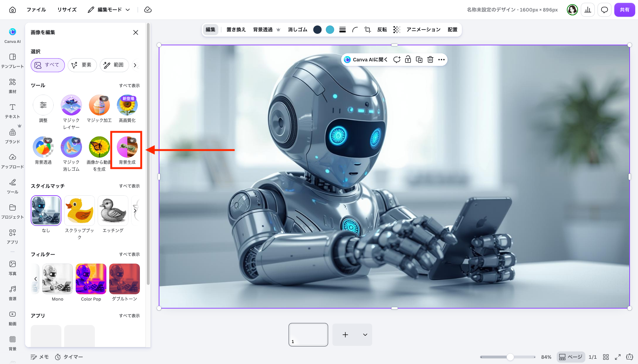The height and width of the screenshot is (364, 638).
Task: Select the 要素 selection chip
Action: tap(82, 65)
